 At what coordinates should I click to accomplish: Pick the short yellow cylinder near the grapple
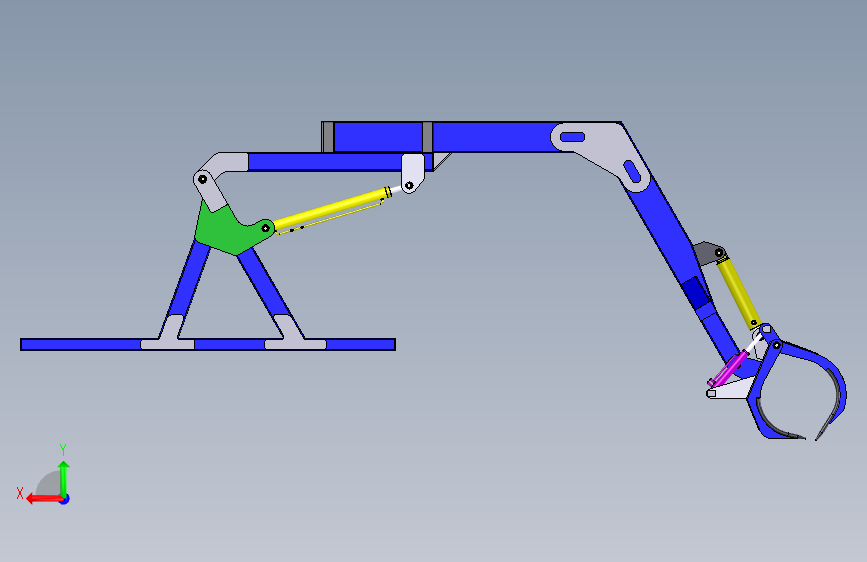pos(739,292)
